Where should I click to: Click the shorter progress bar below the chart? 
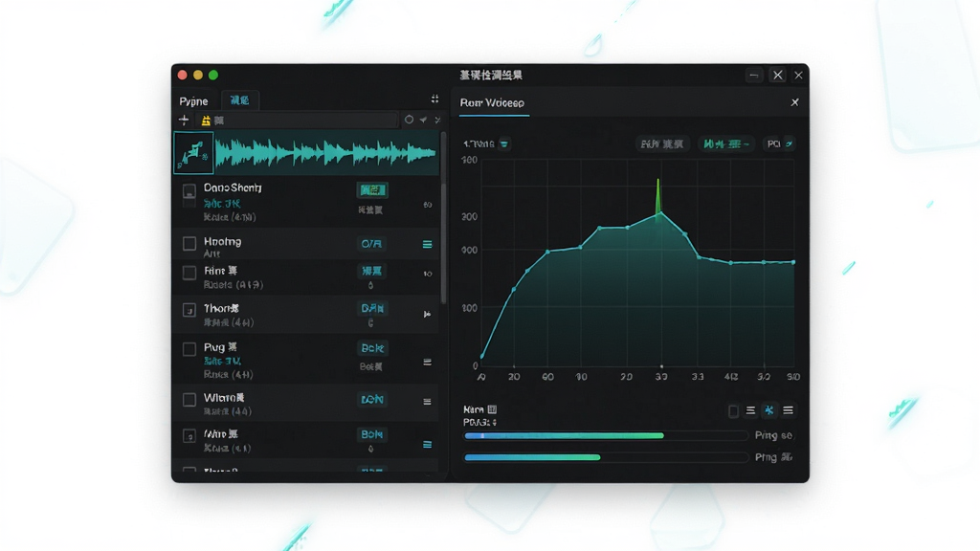point(606,457)
